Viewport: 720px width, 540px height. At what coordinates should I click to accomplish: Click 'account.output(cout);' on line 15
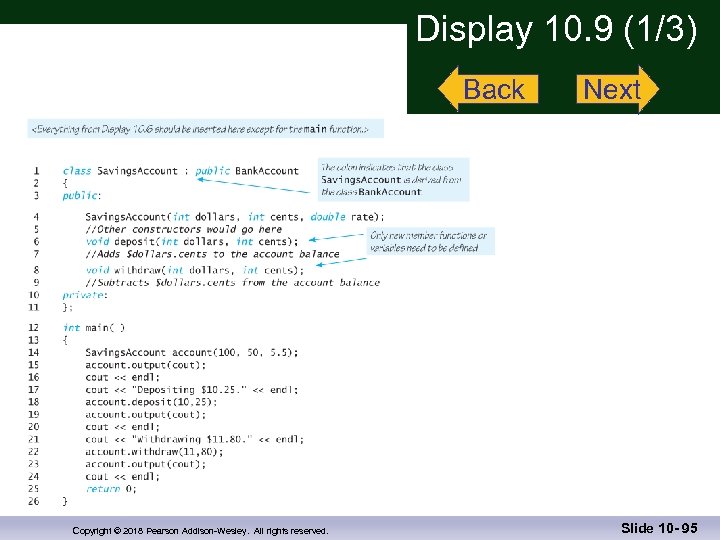click(146, 365)
